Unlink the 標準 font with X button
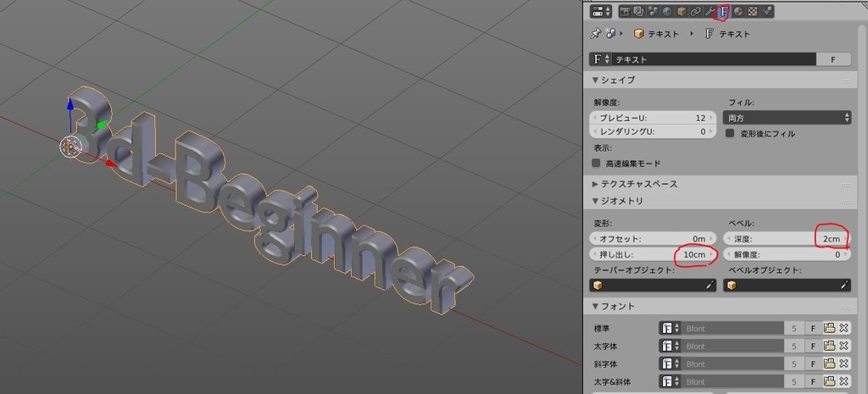 [x=843, y=328]
